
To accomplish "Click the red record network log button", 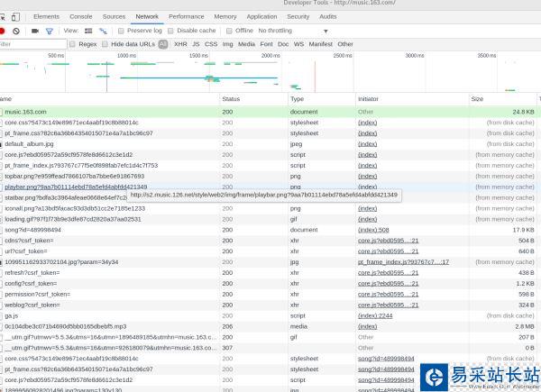I will click(2, 31).
